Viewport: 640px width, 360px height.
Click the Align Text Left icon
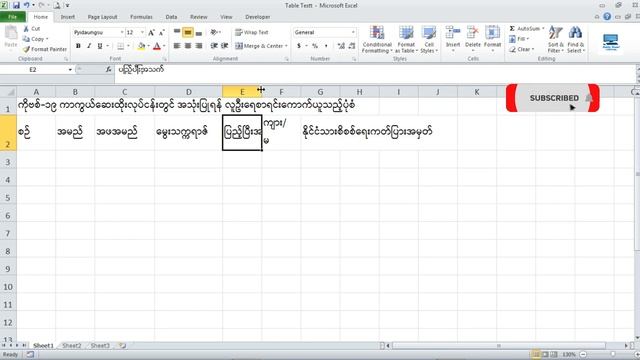click(x=177, y=46)
